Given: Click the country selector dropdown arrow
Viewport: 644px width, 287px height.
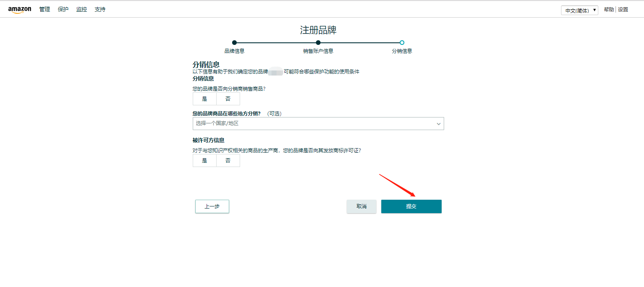Looking at the screenshot, I should (x=439, y=123).
